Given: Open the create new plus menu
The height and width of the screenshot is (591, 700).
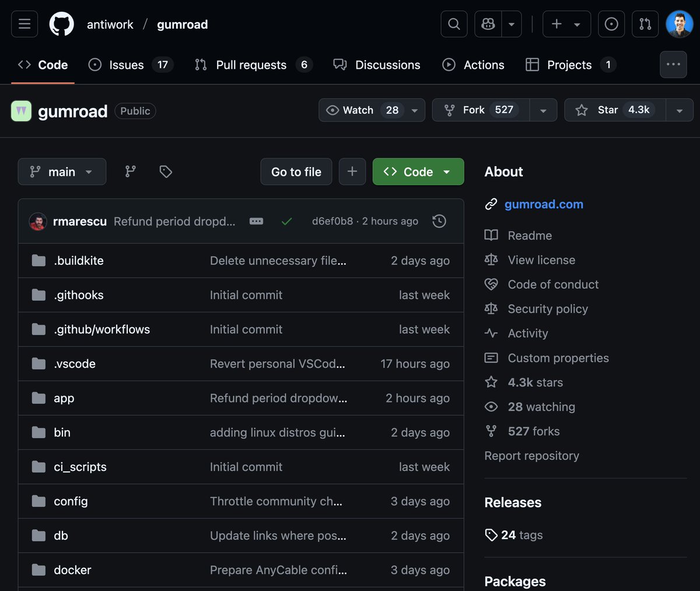Looking at the screenshot, I should pos(566,24).
